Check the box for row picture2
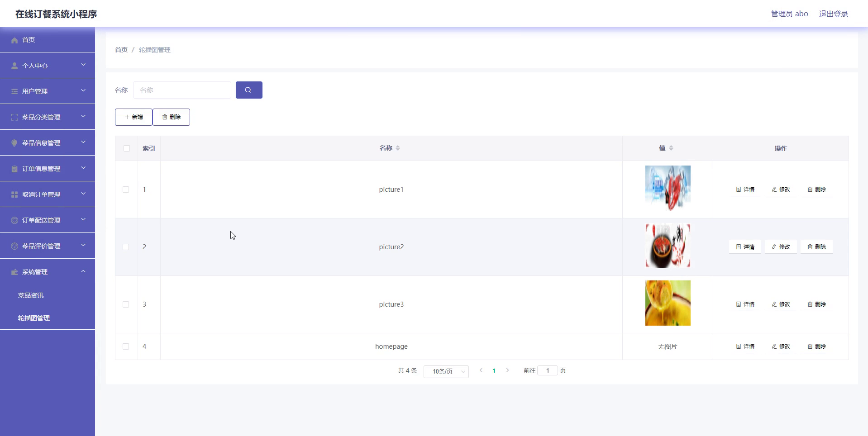Screen dimensions: 868x436 tap(126, 247)
